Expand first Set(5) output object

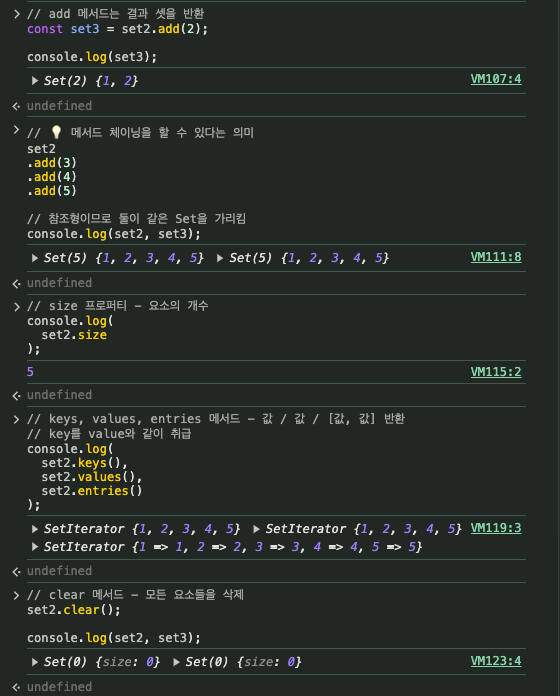tap(35, 258)
